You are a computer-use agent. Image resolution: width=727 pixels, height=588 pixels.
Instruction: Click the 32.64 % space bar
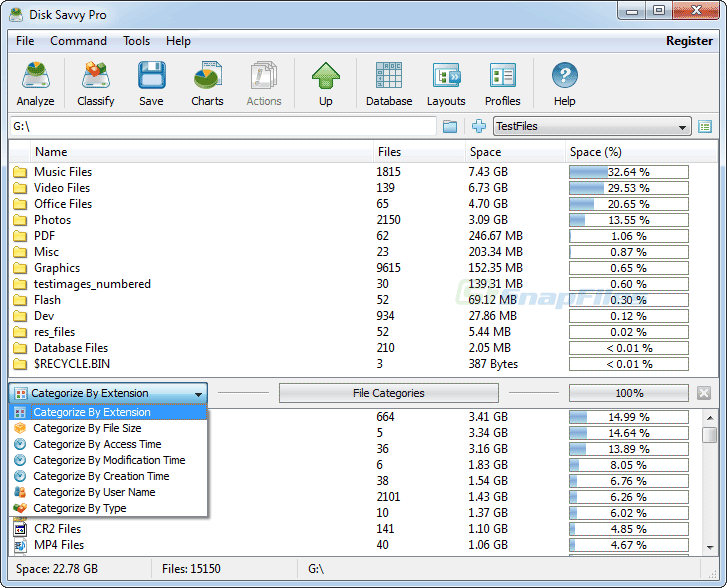(x=629, y=172)
